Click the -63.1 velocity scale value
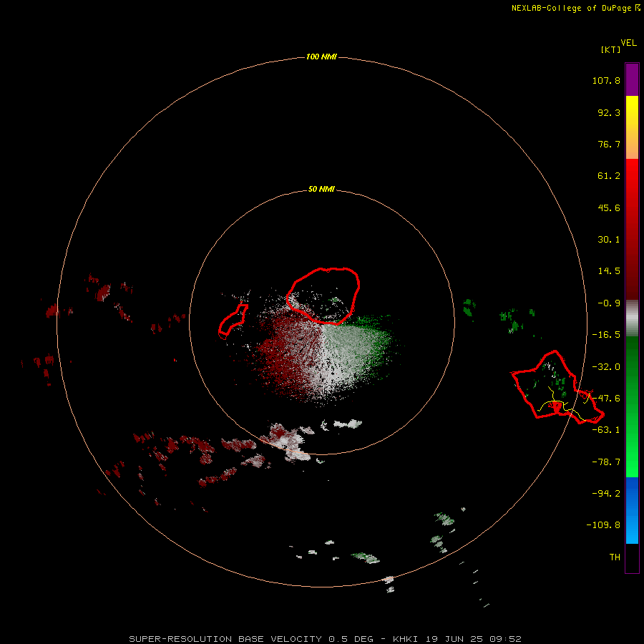 click(606, 430)
